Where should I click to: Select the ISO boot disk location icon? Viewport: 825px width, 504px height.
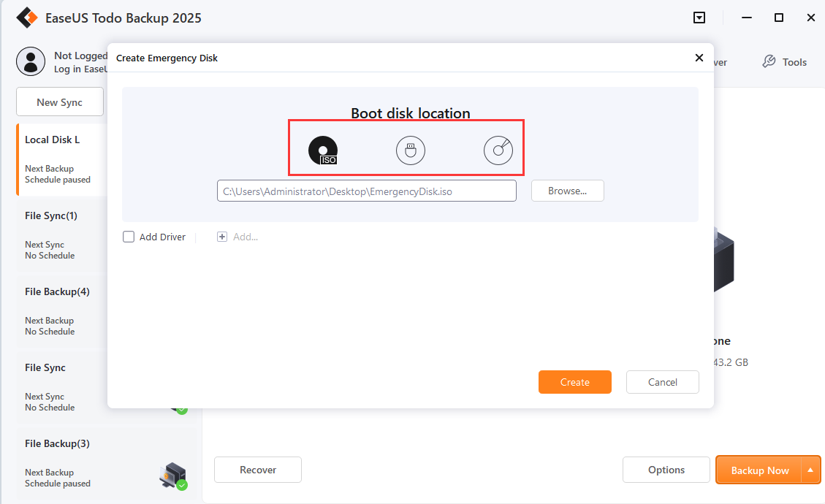(x=322, y=150)
